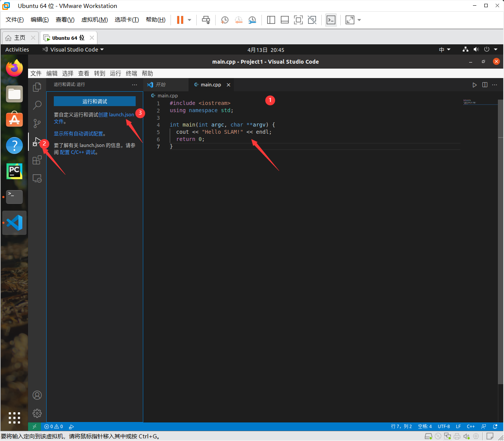This screenshot has width=504, height=441.
Task: Run the file with editor play icon
Action: coord(474,85)
